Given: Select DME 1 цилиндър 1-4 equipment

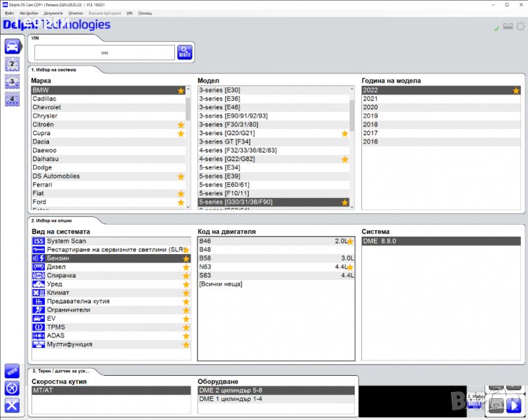Looking at the screenshot, I should [x=231, y=399].
